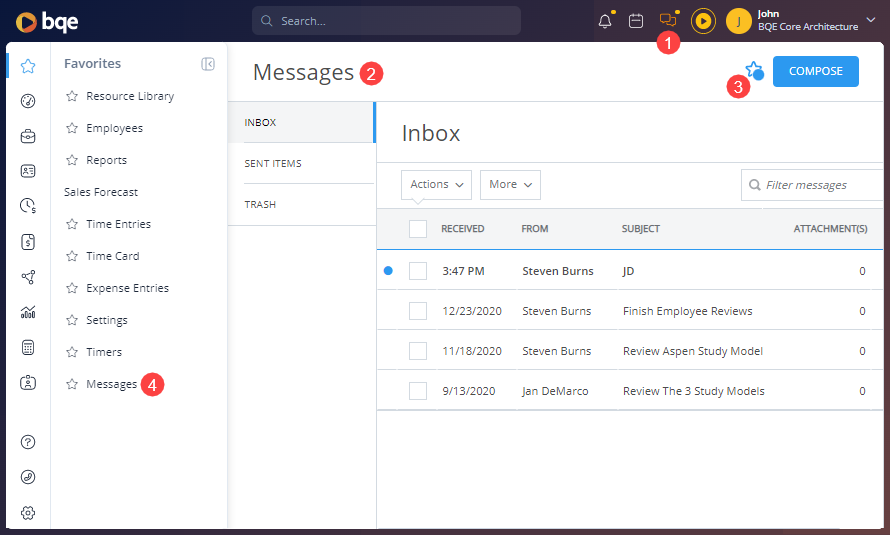Viewport: 890px width, 535px height.
Task: Check the JD message checkbox
Action: [x=418, y=271]
